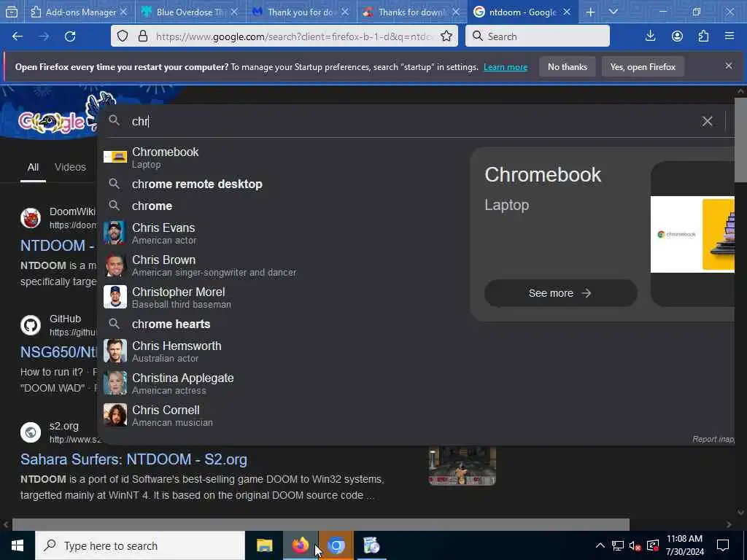Click the vertical page scrollbar thumb
Image resolution: width=747 pixels, height=560 pixels.
740,139
